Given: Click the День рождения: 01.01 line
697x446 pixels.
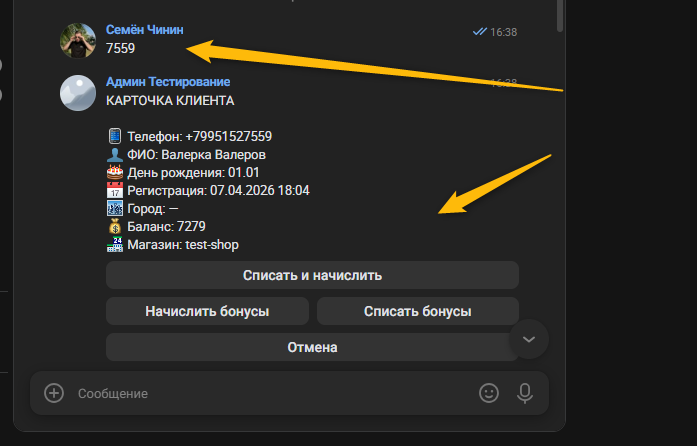Looking at the screenshot, I should coord(193,173).
